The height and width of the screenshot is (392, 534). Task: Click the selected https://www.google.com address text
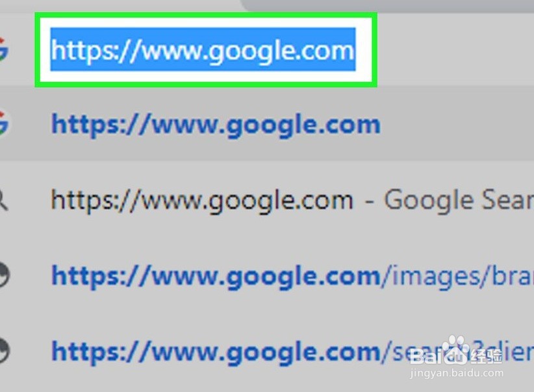pos(203,50)
